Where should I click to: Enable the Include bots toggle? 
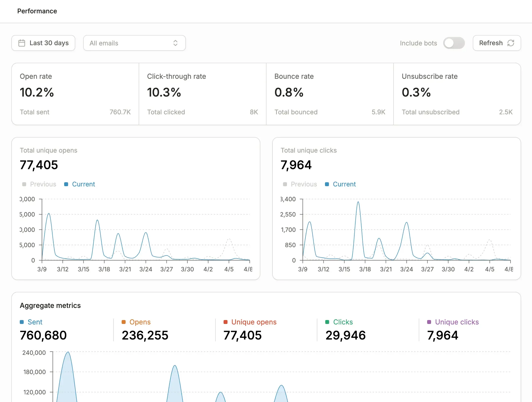click(454, 43)
